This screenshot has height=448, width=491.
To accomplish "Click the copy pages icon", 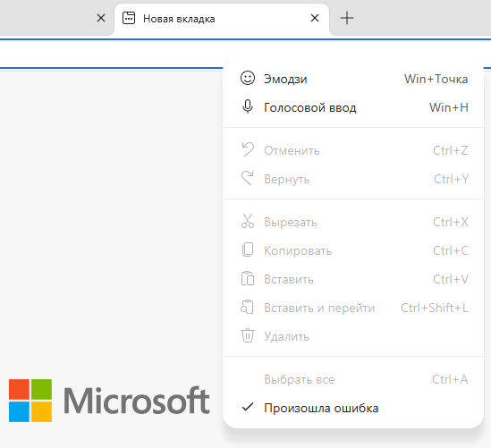I will click(x=248, y=249).
